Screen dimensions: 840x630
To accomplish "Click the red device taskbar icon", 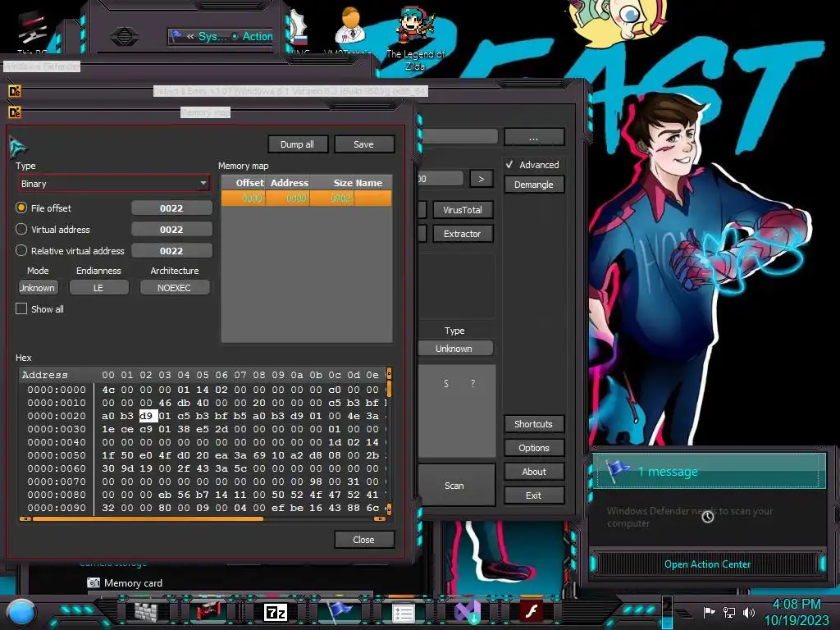I will click(209, 611).
